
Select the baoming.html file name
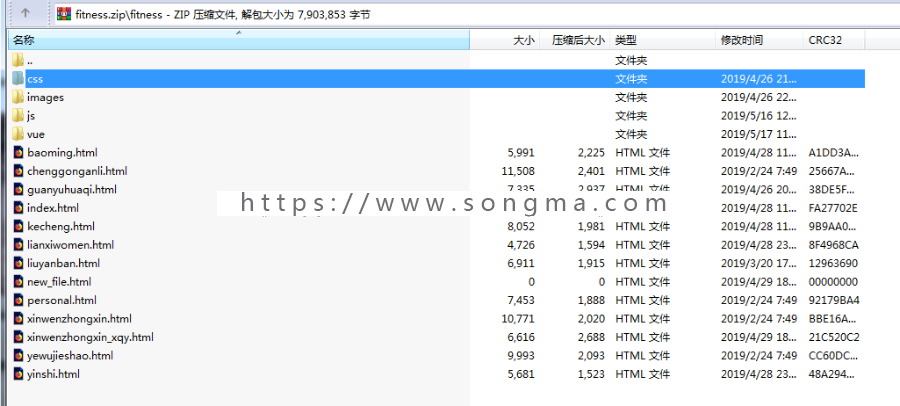point(62,153)
